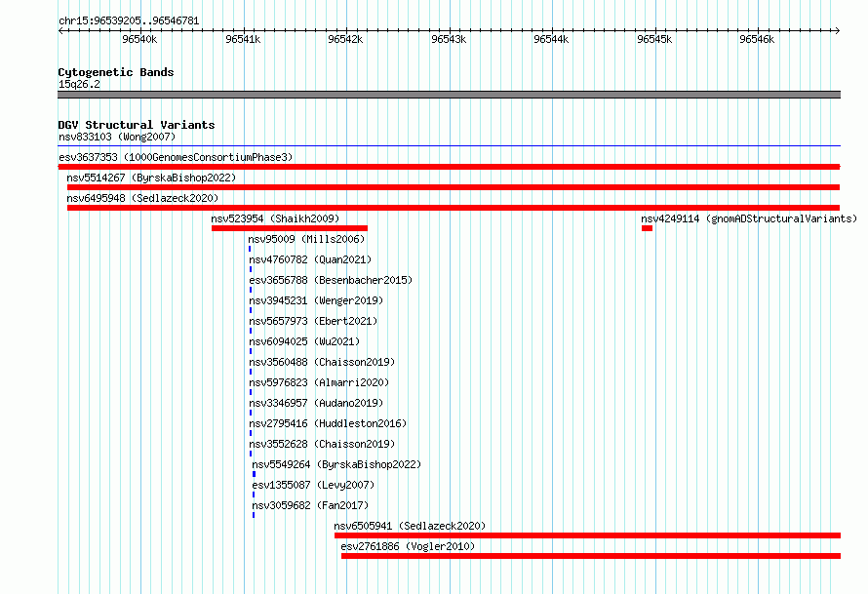This screenshot has height=594, width=868.
Task: Click the ruler's left arrow end
Action: (60, 30)
